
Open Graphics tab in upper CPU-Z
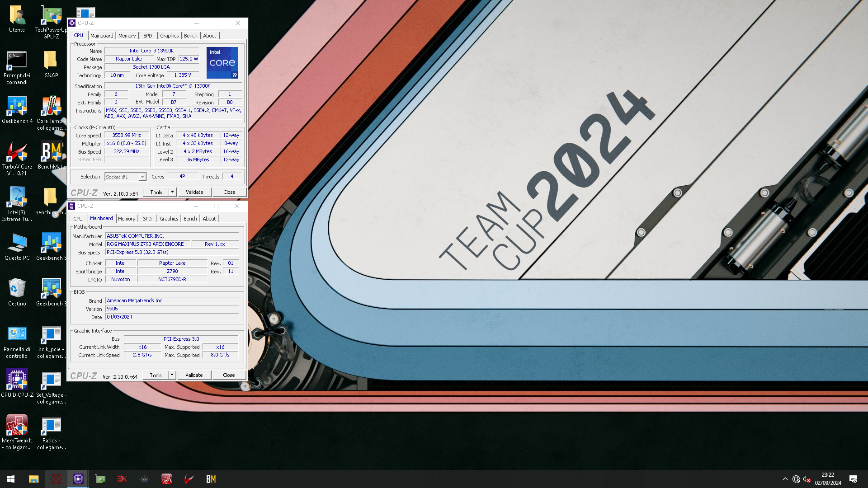[x=170, y=36]
